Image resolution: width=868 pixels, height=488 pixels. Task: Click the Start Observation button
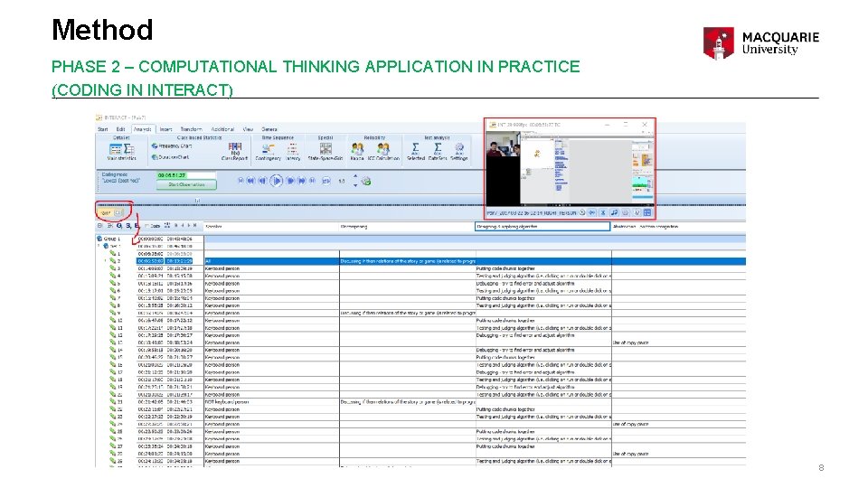(186, 184)
